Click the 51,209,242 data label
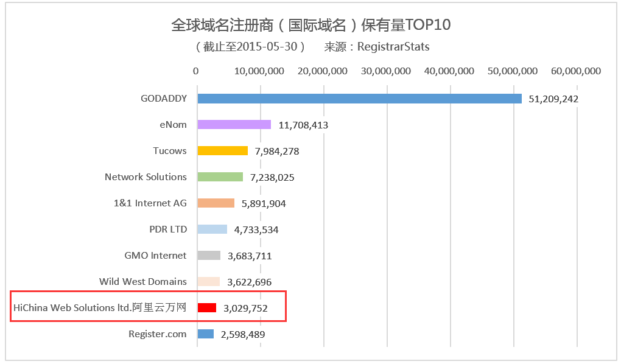This screenshot has height=364, width=621. [x=553, y=99]
